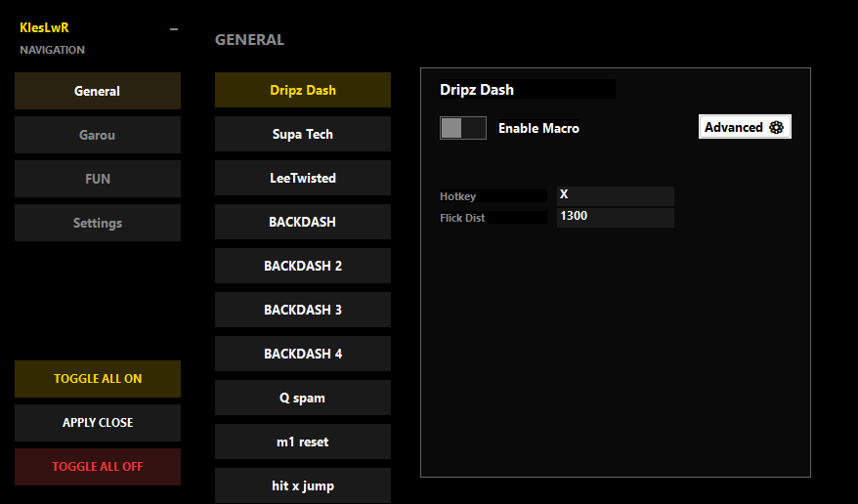Go to the Settings navigation tab
Viewport: 858px width, 504px height.
98,223
